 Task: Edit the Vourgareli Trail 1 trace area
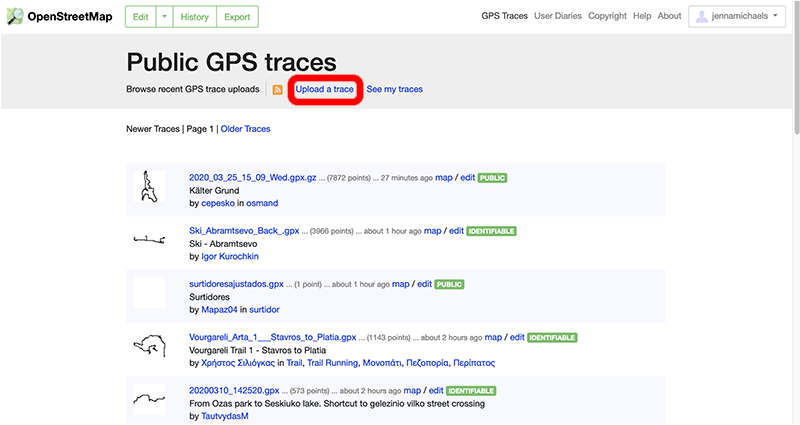tap(517, 337)
